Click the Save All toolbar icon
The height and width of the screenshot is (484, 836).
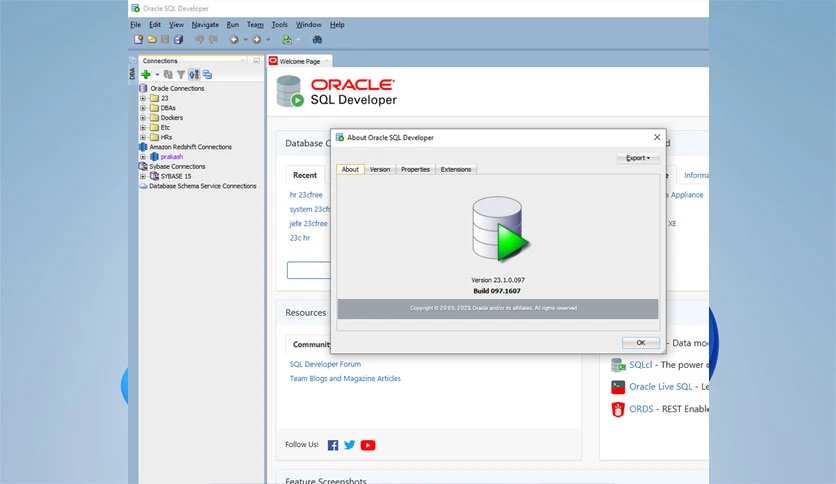(x=179, y=39)
